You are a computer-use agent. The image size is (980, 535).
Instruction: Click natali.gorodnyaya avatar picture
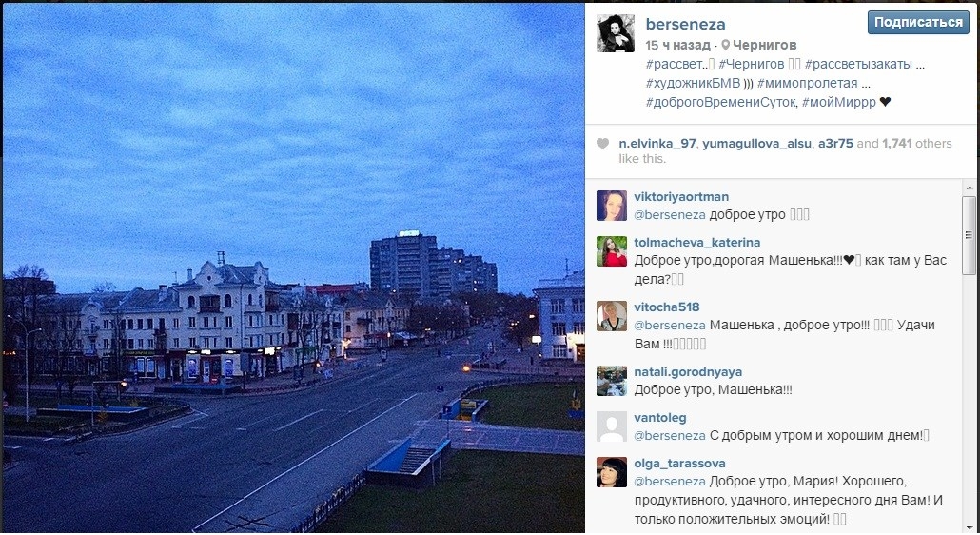point(611,381)
